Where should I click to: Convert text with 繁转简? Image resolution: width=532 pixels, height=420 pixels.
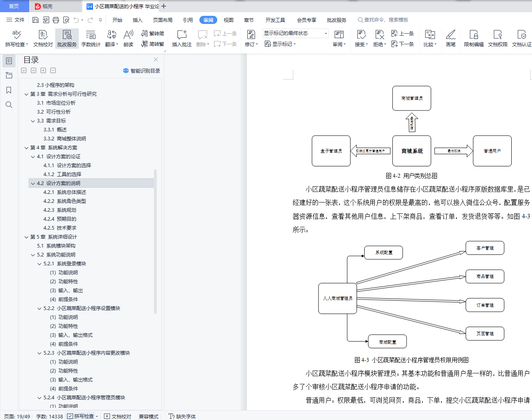[x=153, y=34]
